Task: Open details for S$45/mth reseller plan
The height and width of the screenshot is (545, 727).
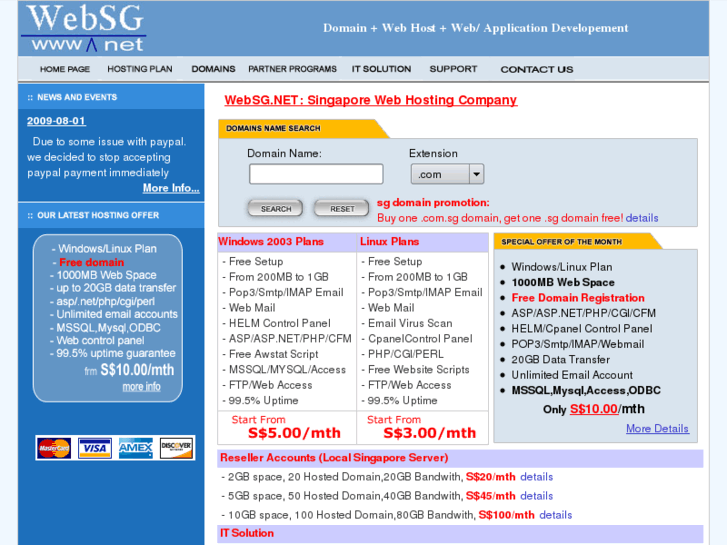Action: pyautogui.click(x=536, y=496)
